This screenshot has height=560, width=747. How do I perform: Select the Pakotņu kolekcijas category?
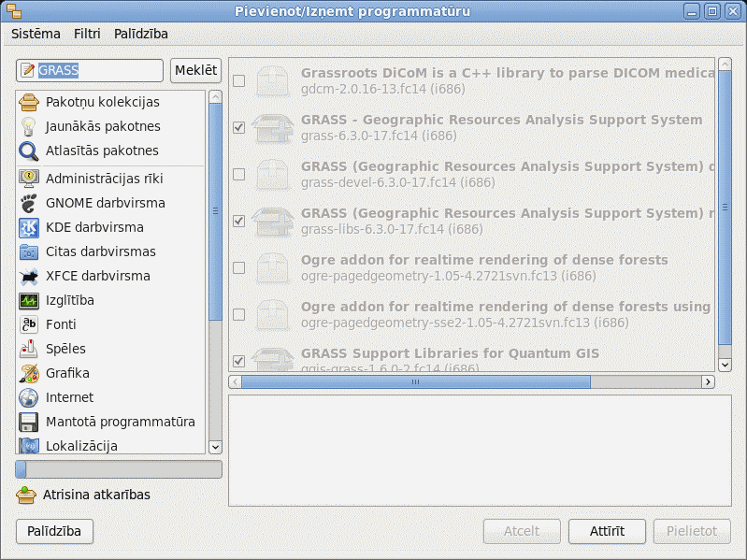[x=111, y=102]
